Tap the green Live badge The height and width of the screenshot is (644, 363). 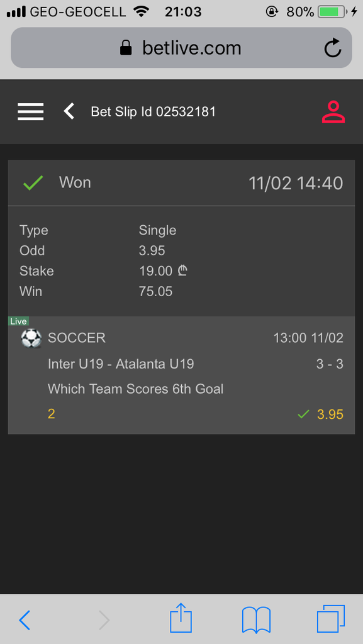[x=18, y=321]
